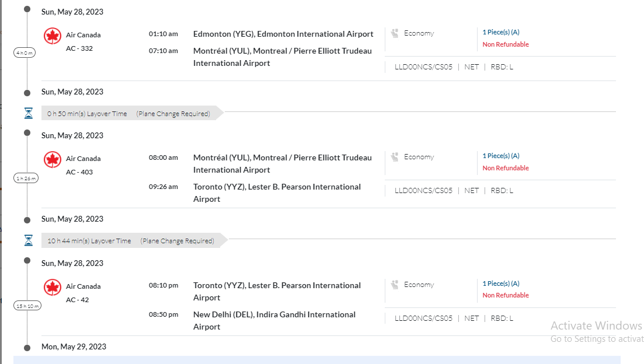Viewport: 644px width, 364px height.
Task: Click fare code LLD00NCS/CS05 for AC-332
Action: pyautogui.click(x=423, y=67)
